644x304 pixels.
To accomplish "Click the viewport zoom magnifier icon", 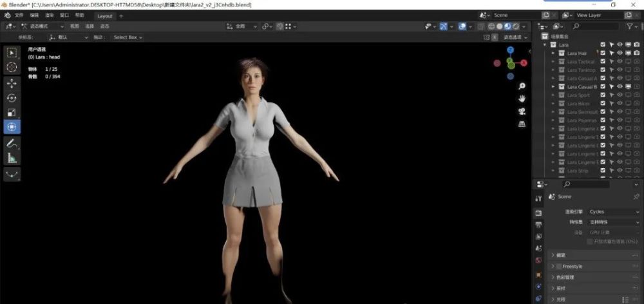I will (522, 86).
